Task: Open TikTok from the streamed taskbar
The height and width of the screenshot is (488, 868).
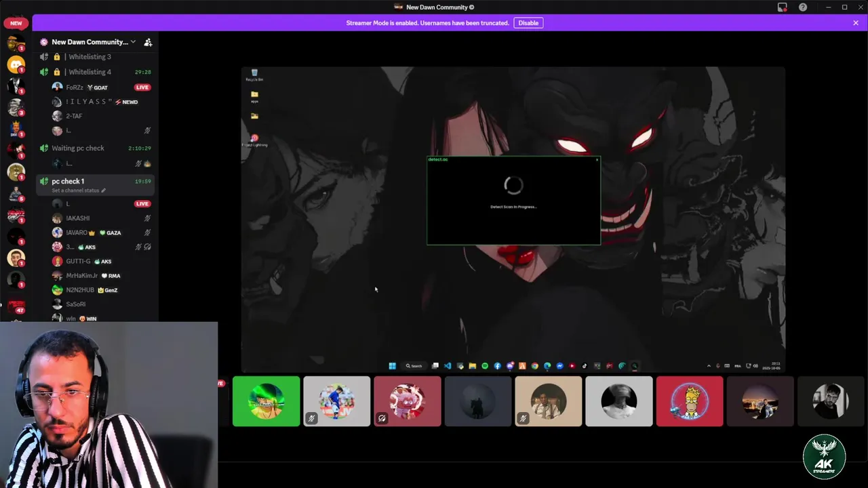Action: click(585, 366)
